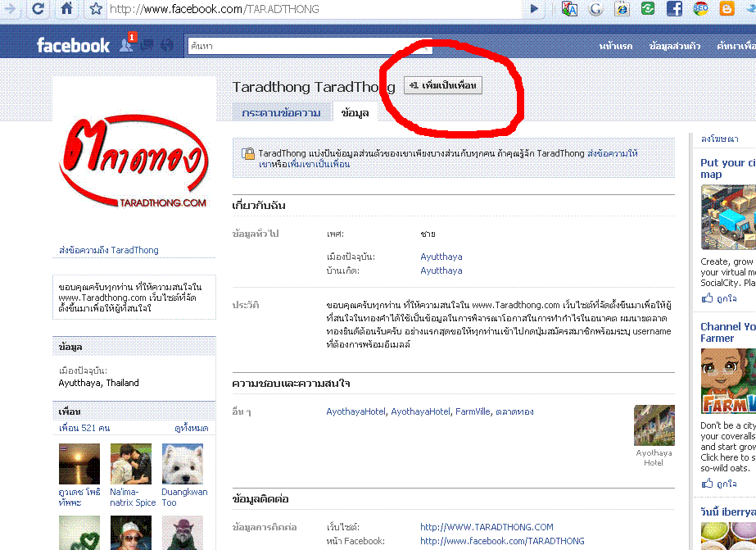Open the Ayothaya Hotel page thumbnail
The width and height of the screenshot is (756, 550).
pyautogui.click(x=654, y=425)
